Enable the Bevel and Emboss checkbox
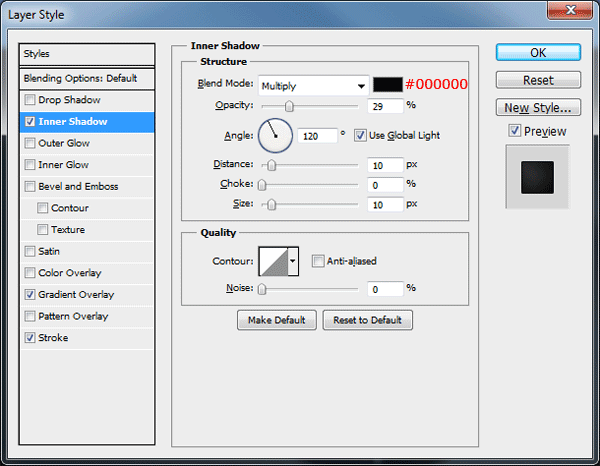 (x=30, y=186)
